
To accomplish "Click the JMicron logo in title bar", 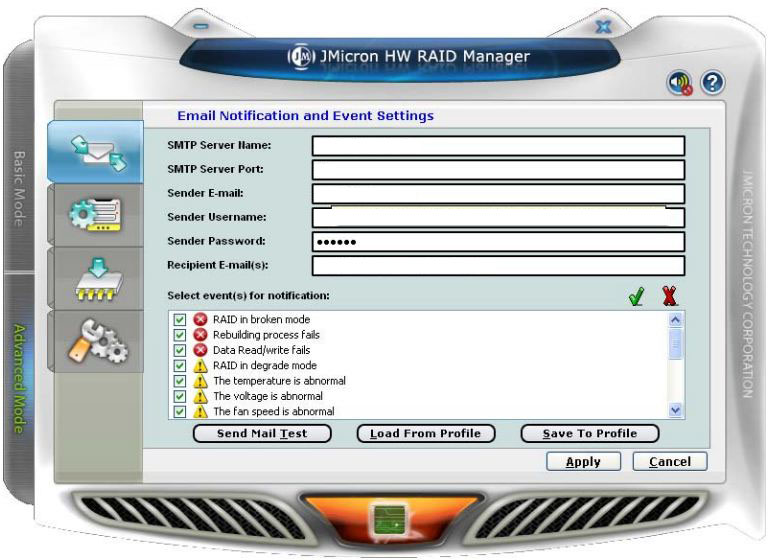I will click(x=301, y=57).
